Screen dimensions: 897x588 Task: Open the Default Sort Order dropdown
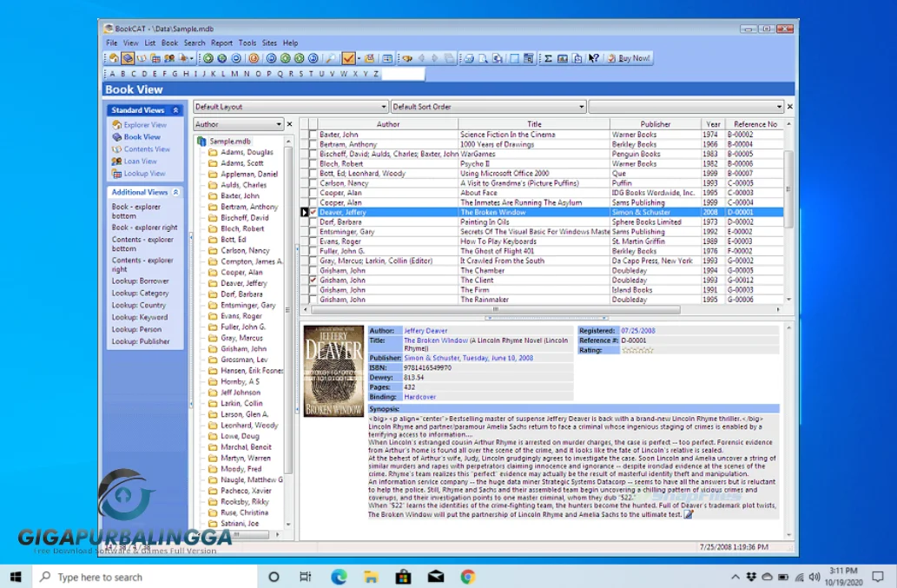tap(489, 106)
